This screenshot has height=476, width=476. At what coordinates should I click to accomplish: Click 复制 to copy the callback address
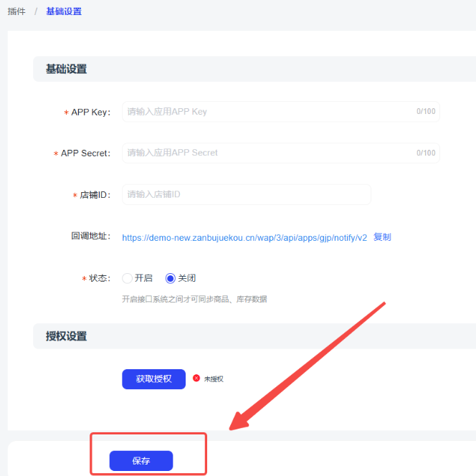pyautogui.click(x=382, y=237)
